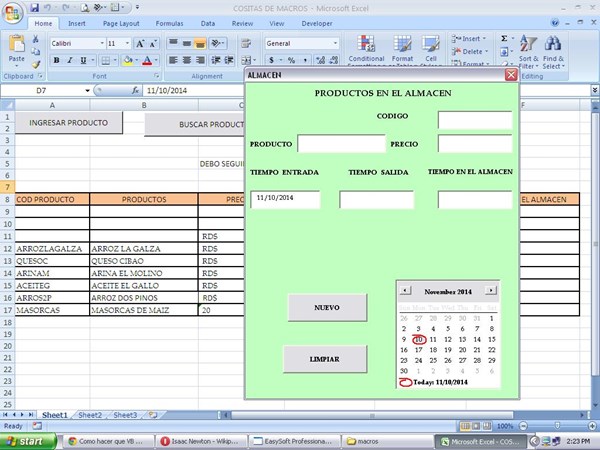600x450 pixels.
Task: Select Sheet2 worksheet tab
Action: pos(90,415)
